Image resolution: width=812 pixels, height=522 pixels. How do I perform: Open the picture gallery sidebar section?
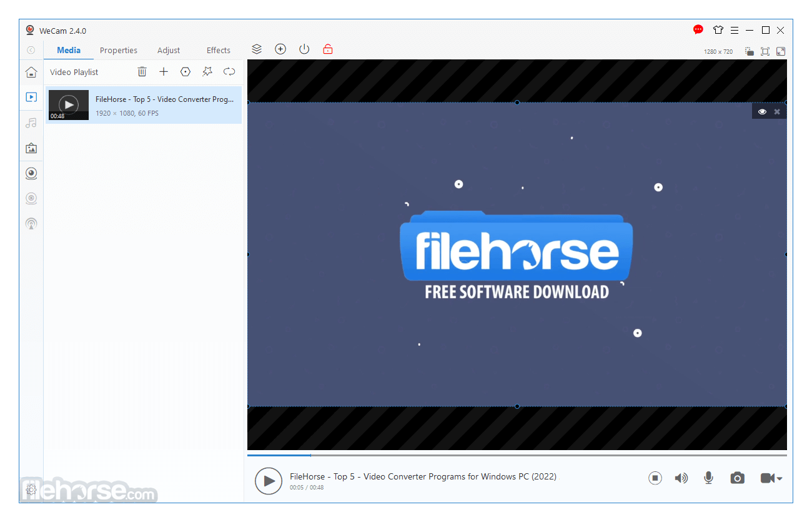click(31, 148)
